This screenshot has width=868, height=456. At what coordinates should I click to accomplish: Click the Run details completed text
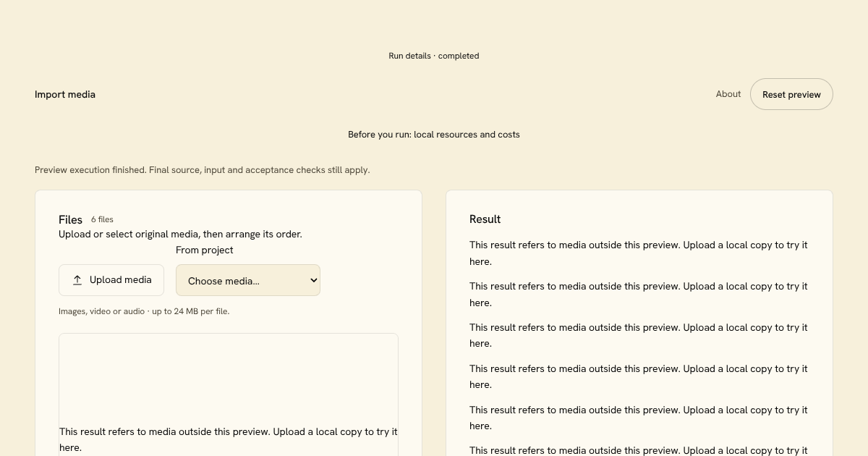pos(434,56)
